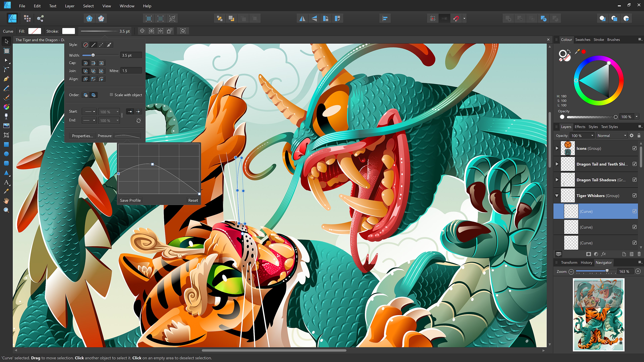Viewport: 644px width, 362px height.
Task: Uncheck visibility of the Icons group
Action: pos(635,148)
